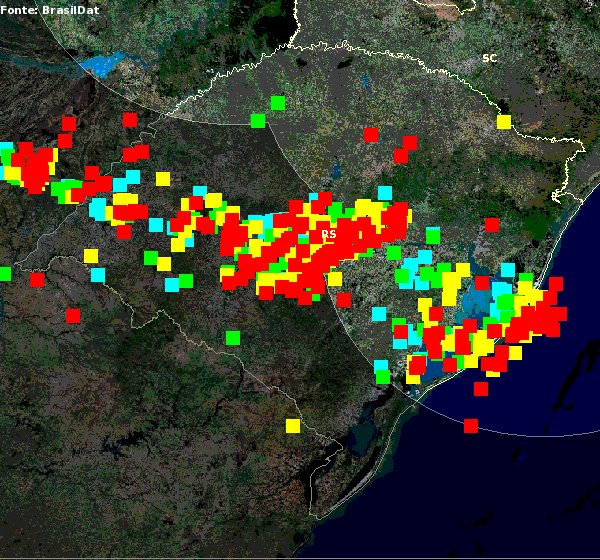Select the 'SC' state label

coord(490,58)
